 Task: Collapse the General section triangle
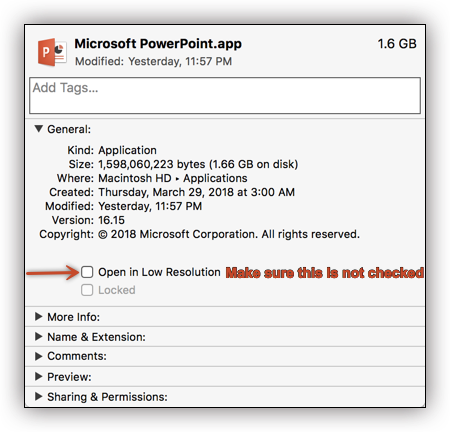coord(39,129)
